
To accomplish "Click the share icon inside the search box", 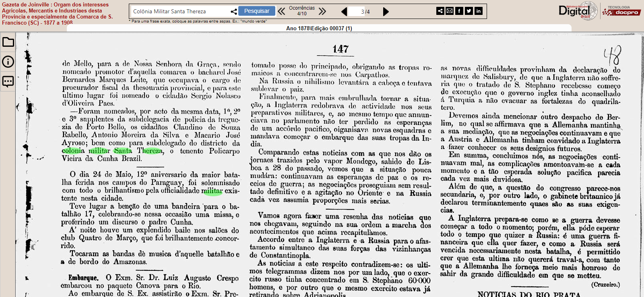I will [233, 11].
